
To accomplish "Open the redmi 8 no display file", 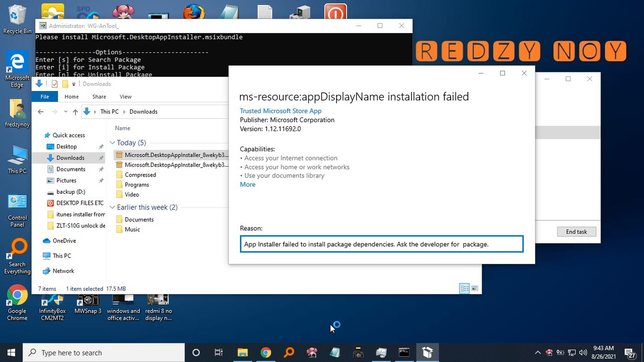I will 158,308.
